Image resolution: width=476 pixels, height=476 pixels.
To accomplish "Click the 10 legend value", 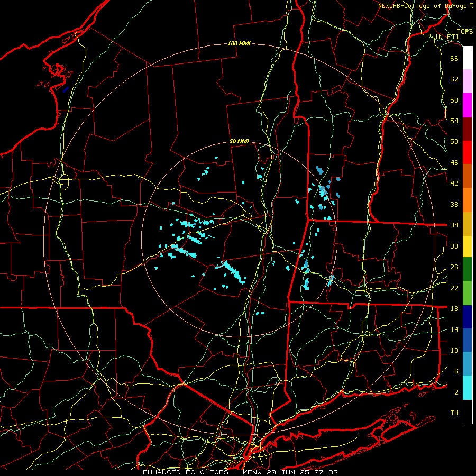I will coord(454,350).
